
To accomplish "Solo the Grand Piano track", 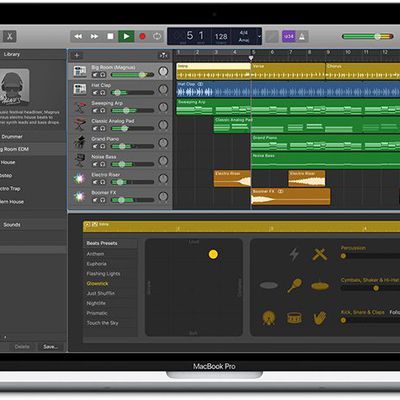I will click(103, 146).
